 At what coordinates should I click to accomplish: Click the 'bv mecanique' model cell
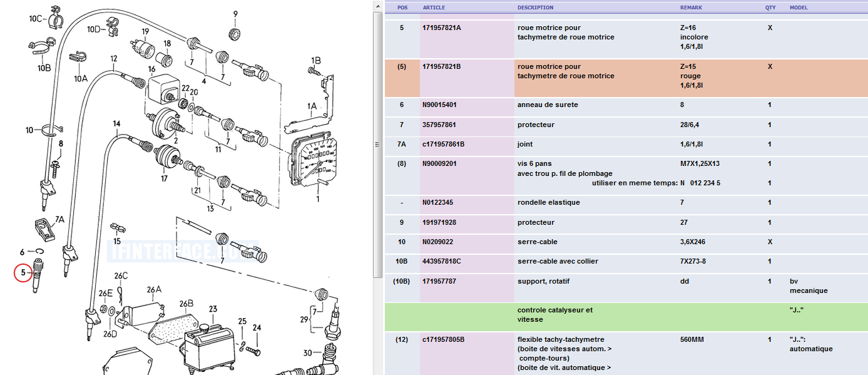coord(809,286)
